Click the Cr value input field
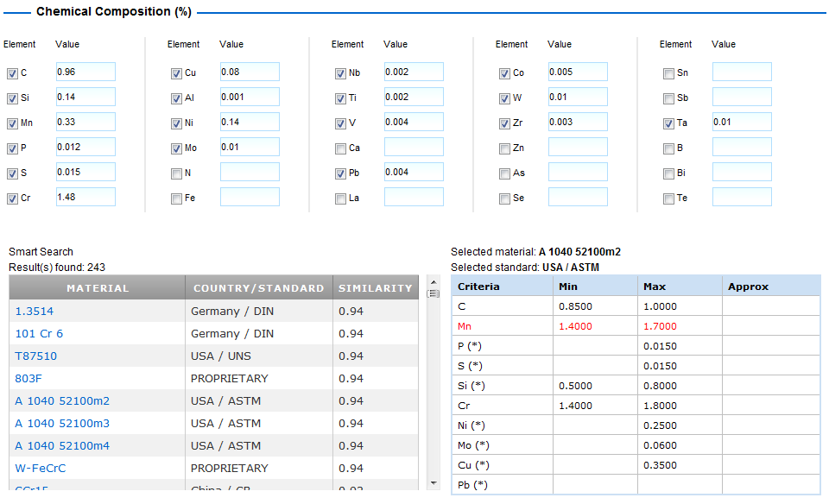Screen dimensions: 829x504 85,197
